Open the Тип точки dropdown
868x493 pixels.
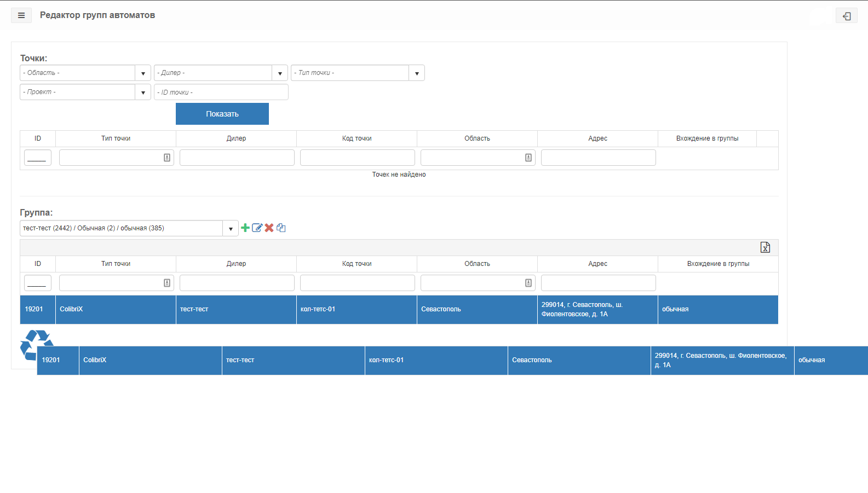417,73
